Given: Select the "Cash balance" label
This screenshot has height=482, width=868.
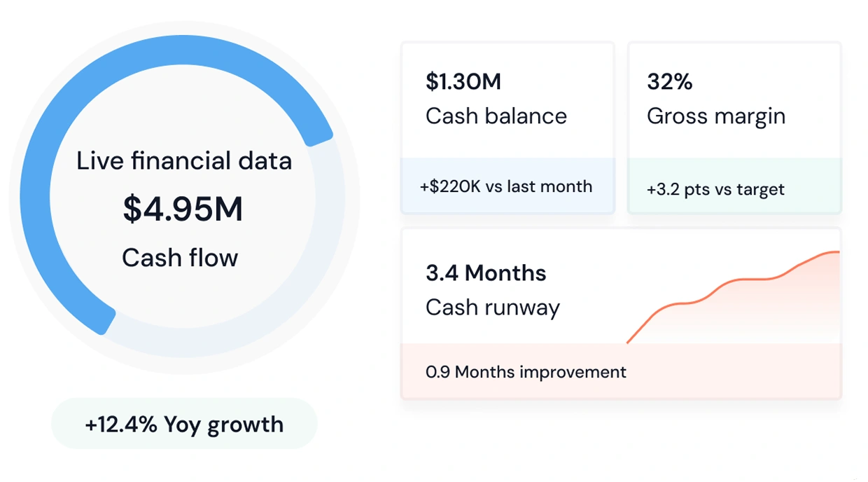Looking at the screenshot, I should (496, 116).
